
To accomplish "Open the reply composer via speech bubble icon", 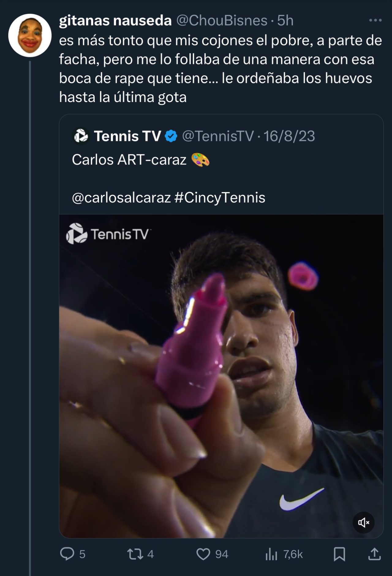I will tap(67, 554).
